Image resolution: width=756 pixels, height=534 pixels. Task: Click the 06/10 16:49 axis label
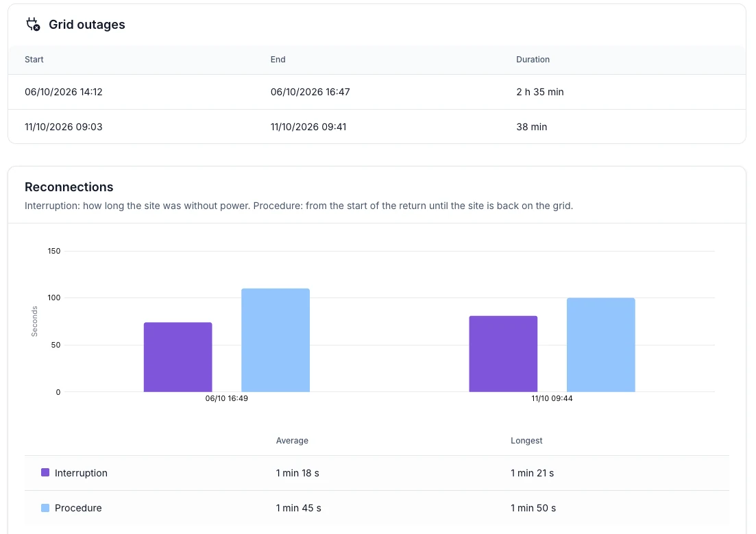tap(227, 398)
